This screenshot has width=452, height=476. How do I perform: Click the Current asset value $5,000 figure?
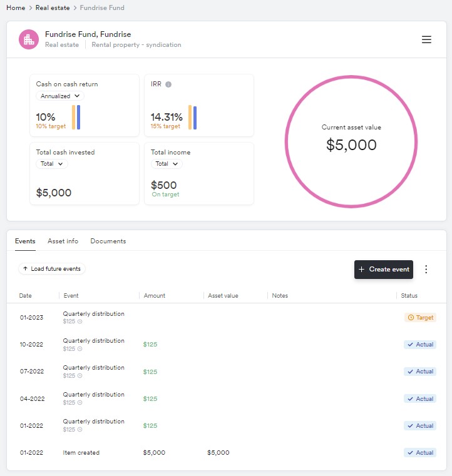pyautogui.click(x=351, y=145)
